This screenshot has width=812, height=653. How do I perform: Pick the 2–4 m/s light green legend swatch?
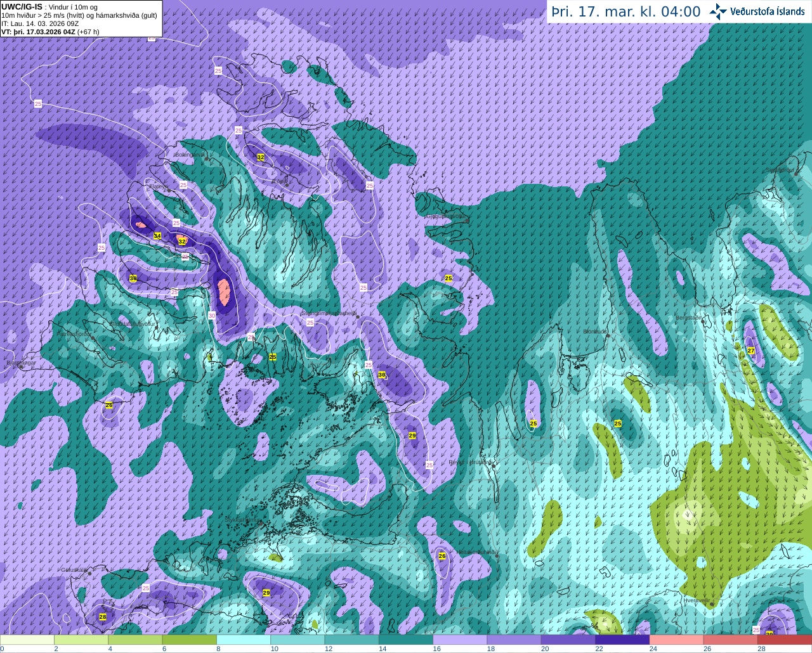point(81,639)
